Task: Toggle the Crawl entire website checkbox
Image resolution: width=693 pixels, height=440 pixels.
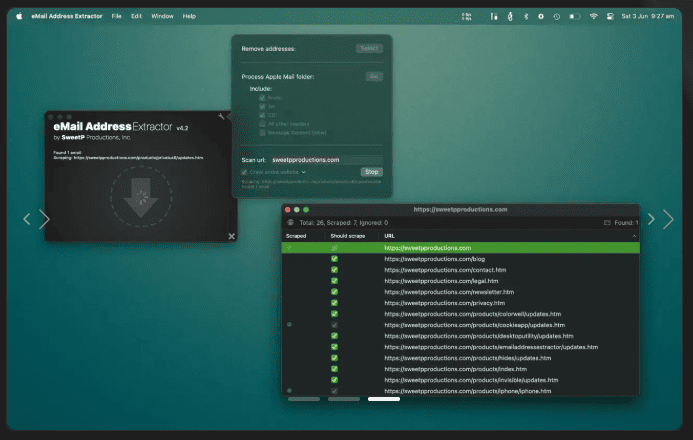Action: 244,172
